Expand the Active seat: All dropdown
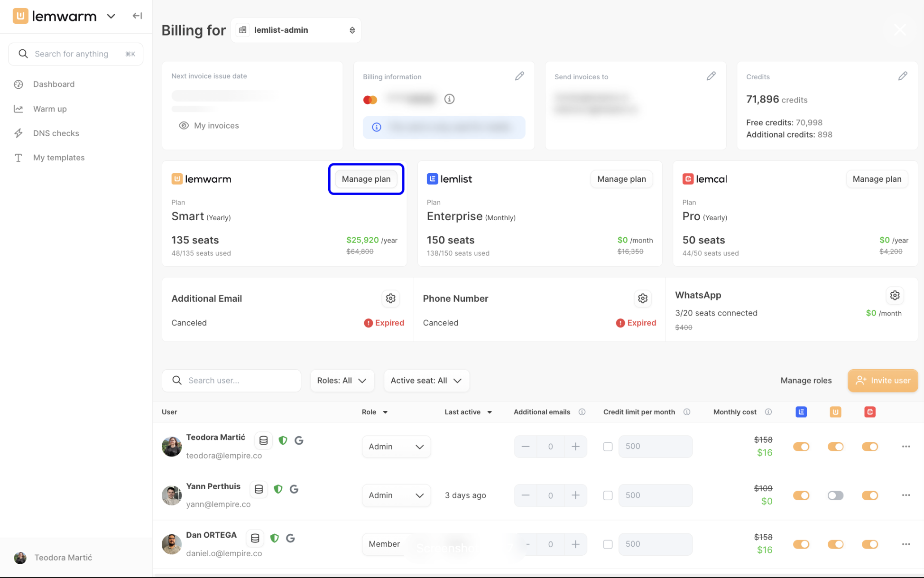This screenshot has width=924, height=578. (426, 381)
